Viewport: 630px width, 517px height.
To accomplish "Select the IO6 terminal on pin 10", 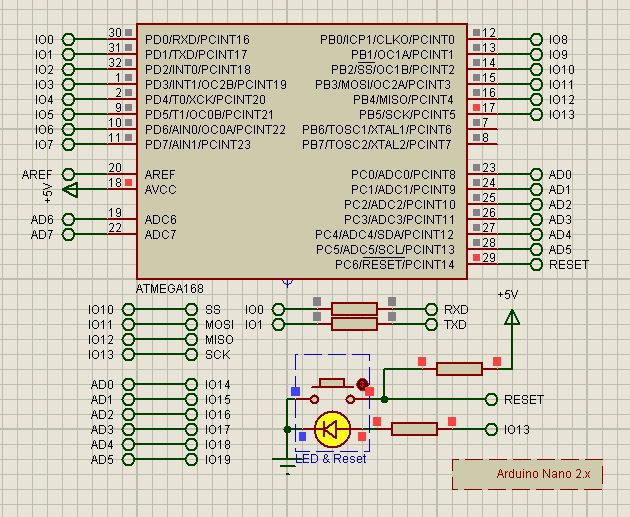I will (69, 129).
